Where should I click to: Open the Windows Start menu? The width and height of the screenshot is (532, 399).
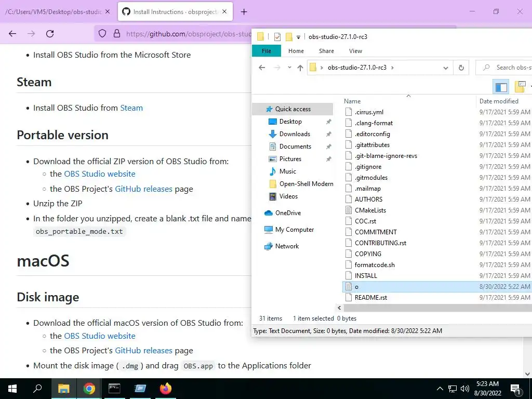coord(12,389)
